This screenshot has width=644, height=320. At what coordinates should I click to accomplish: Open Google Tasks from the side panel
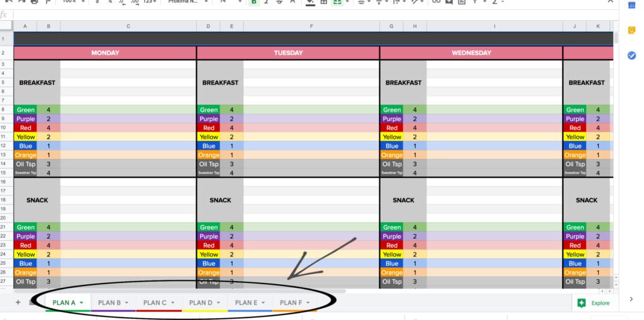[631, 55]
